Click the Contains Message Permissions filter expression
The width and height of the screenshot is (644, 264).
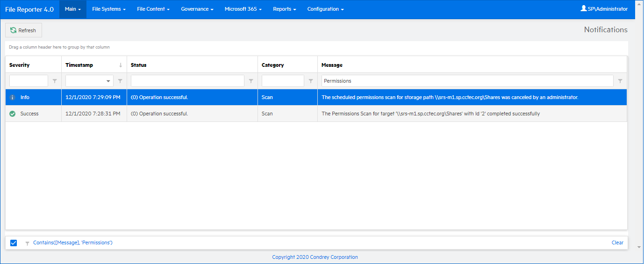[x=73, y=243]
